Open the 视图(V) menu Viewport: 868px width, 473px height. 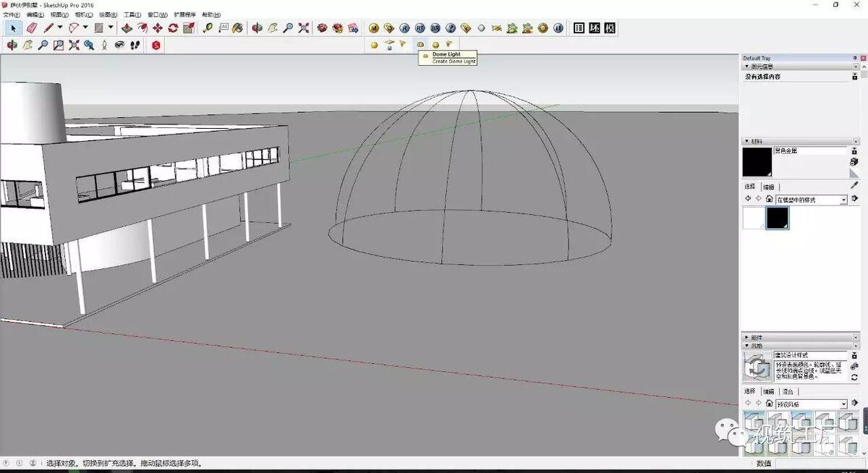[x=59, y=14]
